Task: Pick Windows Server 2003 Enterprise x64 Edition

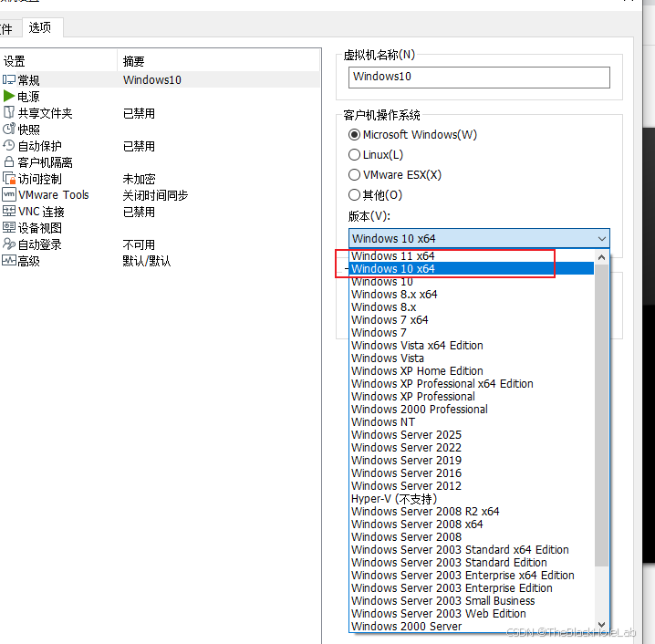Action: pyautogui.click(x=472, y=576)
